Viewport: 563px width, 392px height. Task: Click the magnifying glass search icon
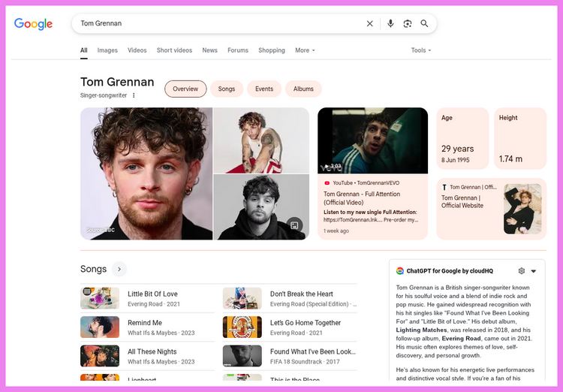424,24
